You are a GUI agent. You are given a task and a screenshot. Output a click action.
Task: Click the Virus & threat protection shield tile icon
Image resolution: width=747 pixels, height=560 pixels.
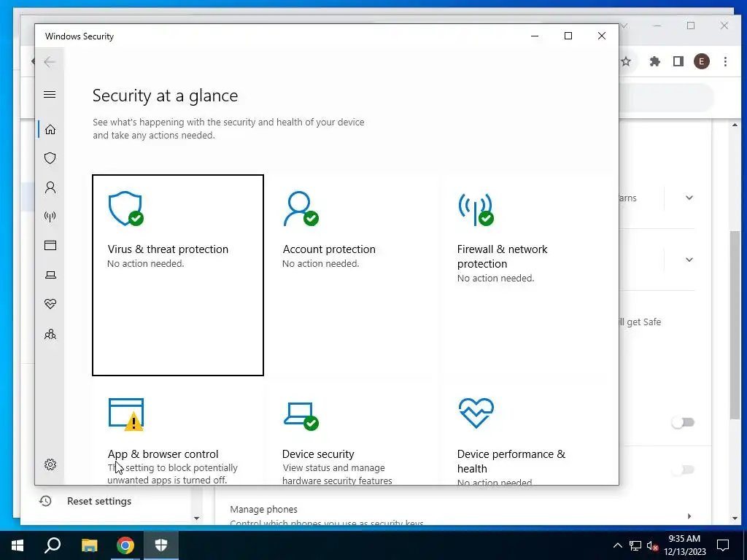(x=125, y=209)
